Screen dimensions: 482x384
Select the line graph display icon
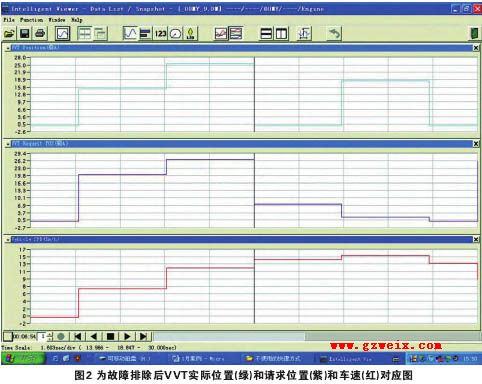(130, 34)
